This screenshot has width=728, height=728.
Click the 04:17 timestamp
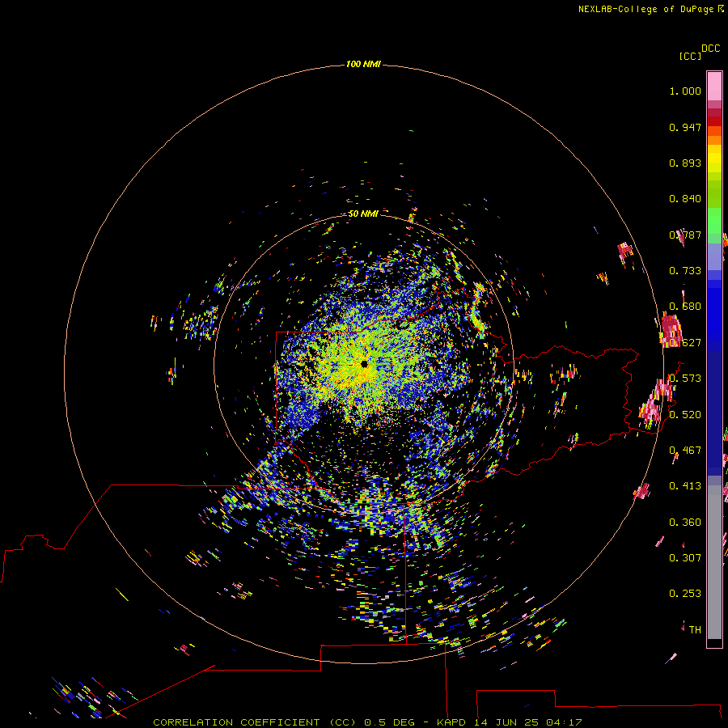[x=564, y=722]
